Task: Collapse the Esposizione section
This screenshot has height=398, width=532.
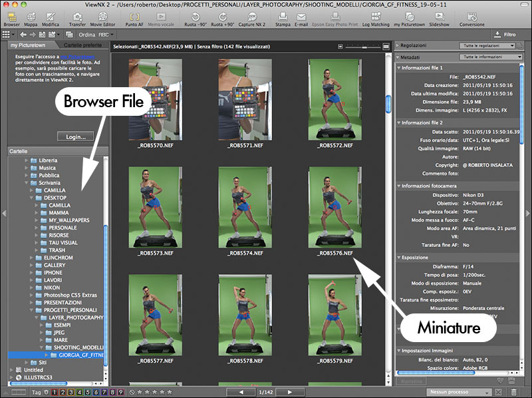Action: (398, 258)
